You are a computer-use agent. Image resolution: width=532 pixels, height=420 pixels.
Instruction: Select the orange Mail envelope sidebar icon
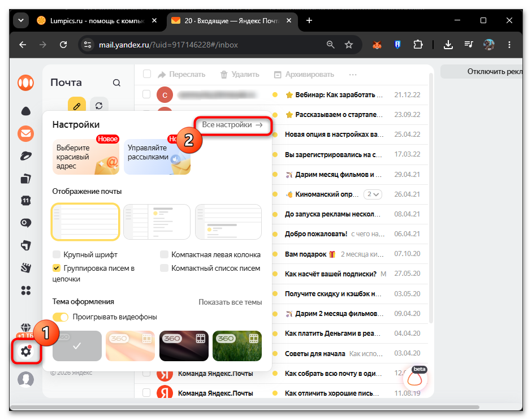(26, 133)
